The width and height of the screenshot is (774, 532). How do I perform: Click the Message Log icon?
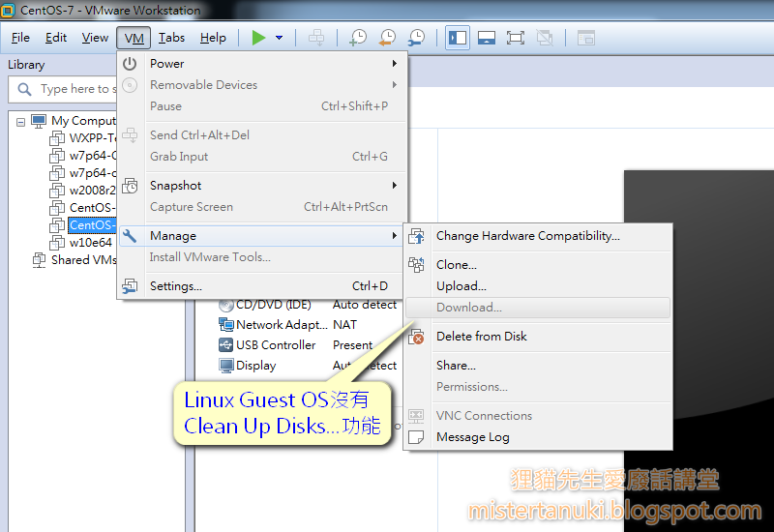pos(416,437)
